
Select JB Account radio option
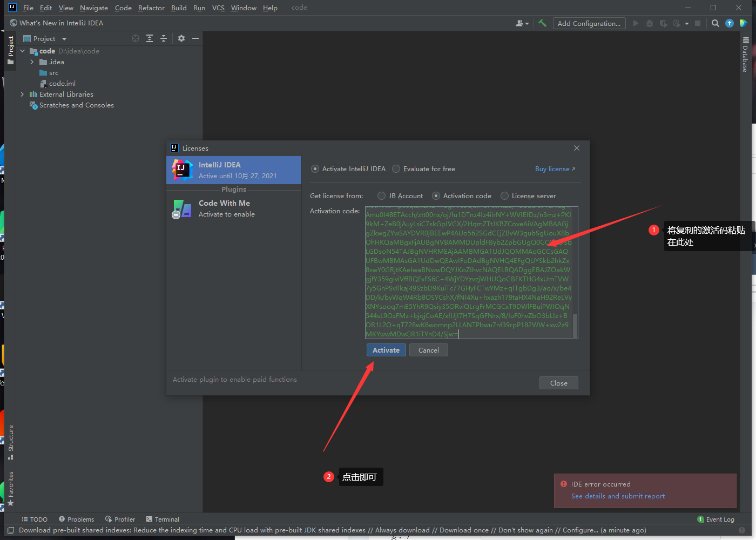click(x=382, y=196)
